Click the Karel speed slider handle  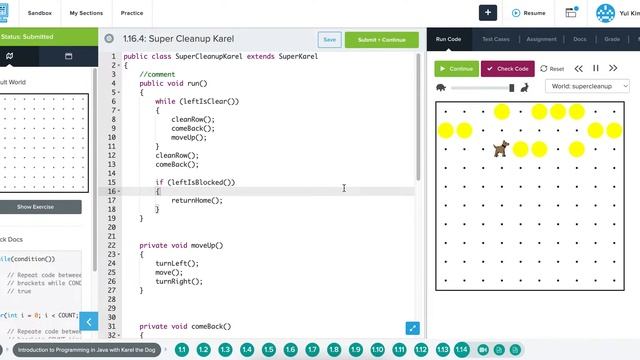(511, 88)
